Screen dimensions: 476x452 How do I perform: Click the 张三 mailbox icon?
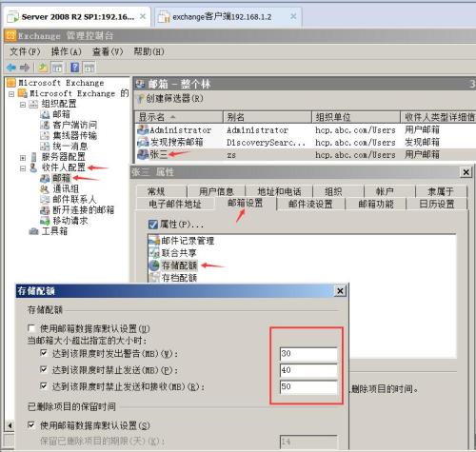pyautogui.click(x=143, y=154)
